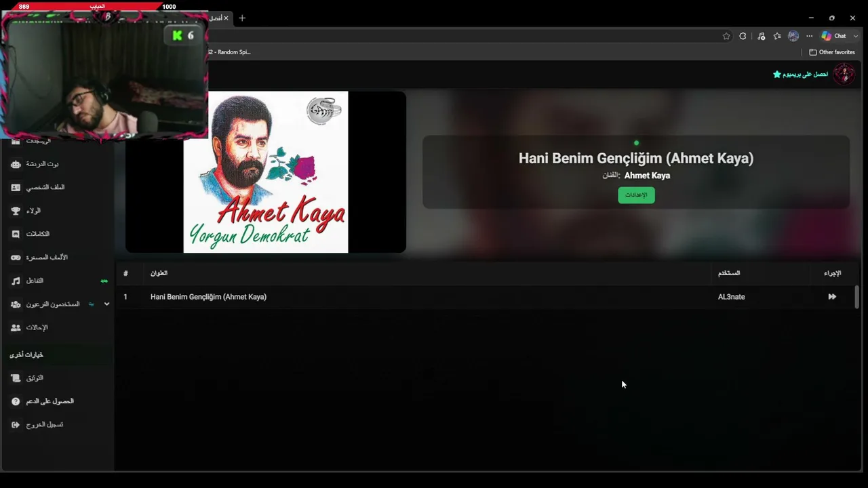Viewport: 868px width, 488px height.
Task: Open browser settings and more menu
Action: click(x=809, y=36)
